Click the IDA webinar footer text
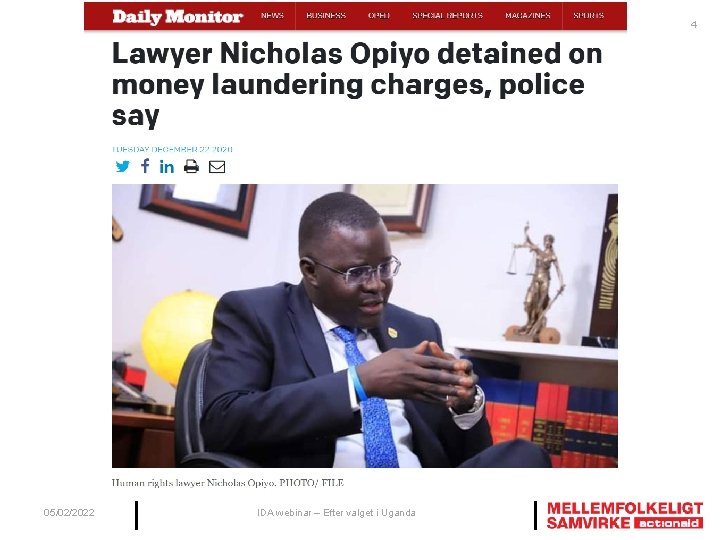Viewport: 720px width, 540px height. click(336, 513)
